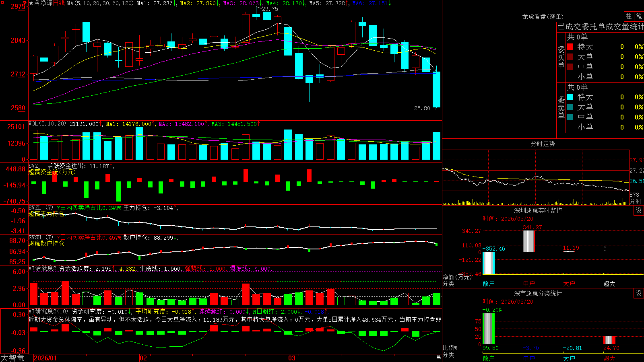Click the 散户 category under 深圳超赢实时监控
Image resolution: width=644 pixels, height=362 pixels.
(489, 284)
